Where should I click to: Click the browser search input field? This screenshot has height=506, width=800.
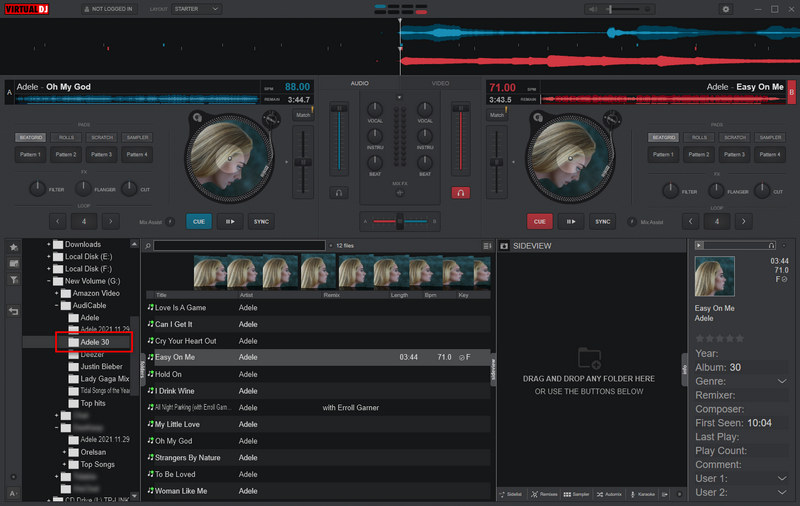click(239, 246)
